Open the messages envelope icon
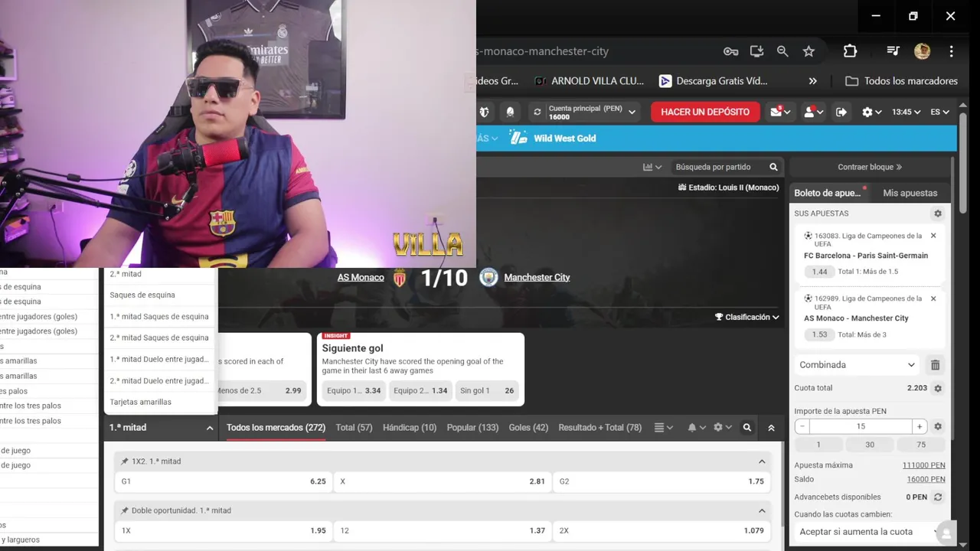 781,112
